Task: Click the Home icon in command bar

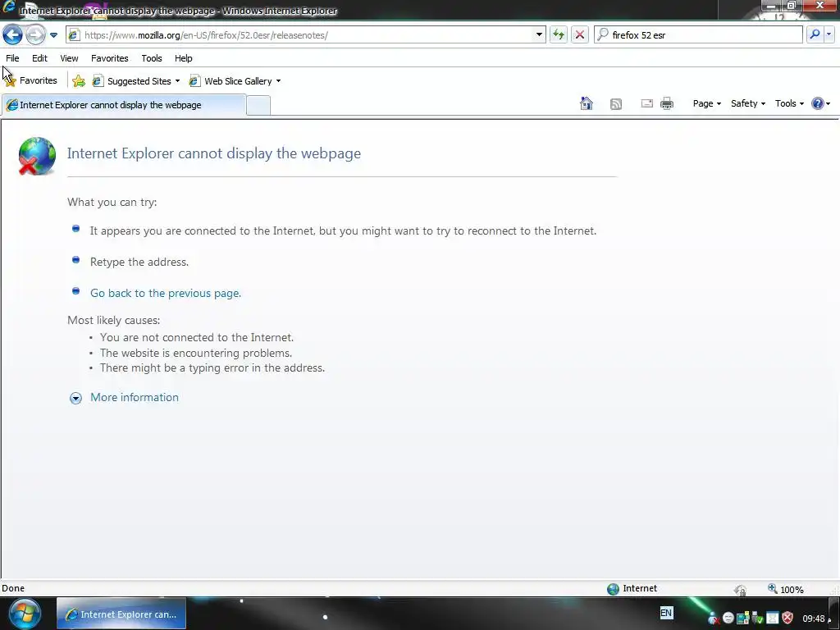Action: 587,103
